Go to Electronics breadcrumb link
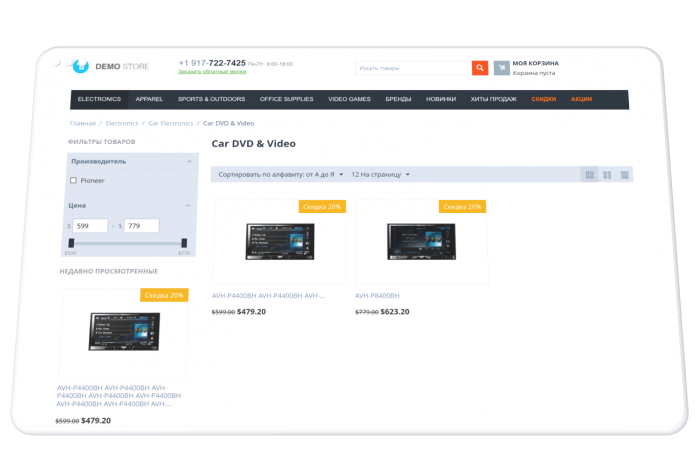This screenshot has height=466, width=700. point(122,123)
